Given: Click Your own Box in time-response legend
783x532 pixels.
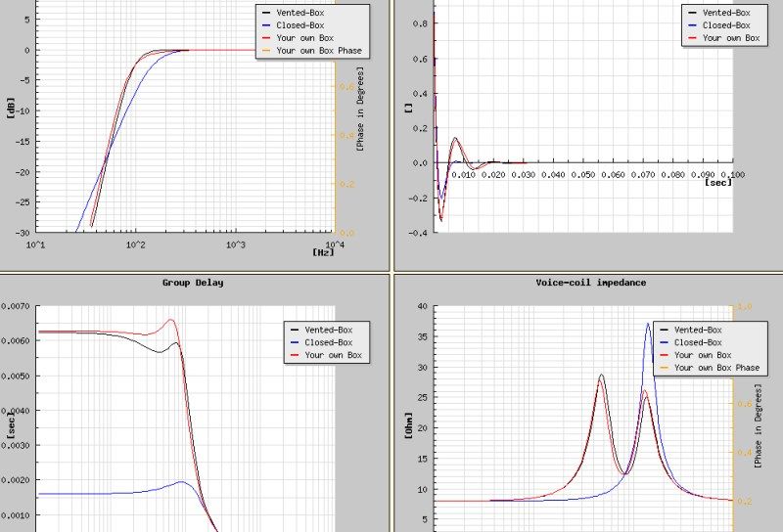Looking at the screenshot, I should click(x=731, y=38).
